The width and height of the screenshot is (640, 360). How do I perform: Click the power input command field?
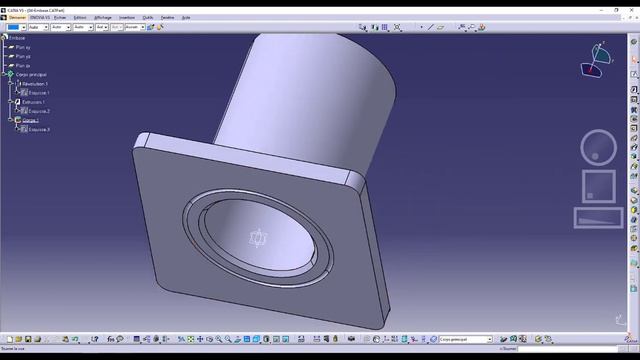click(567, 349)
